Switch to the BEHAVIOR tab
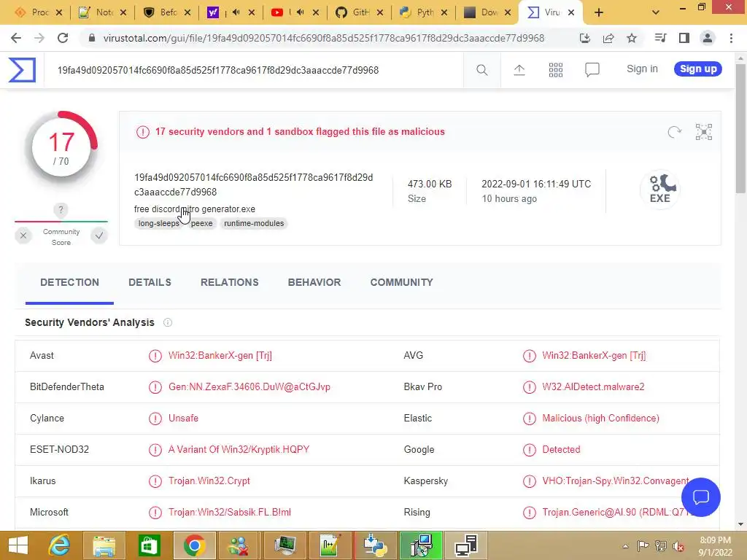 [x=314, y=282]
